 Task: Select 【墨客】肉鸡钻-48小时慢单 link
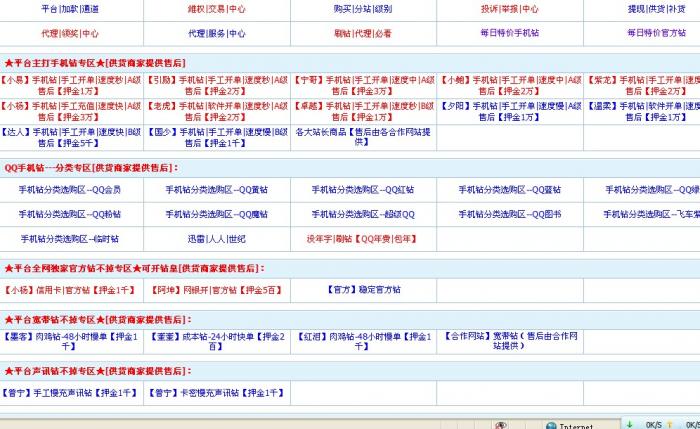[x=70, y=341]
